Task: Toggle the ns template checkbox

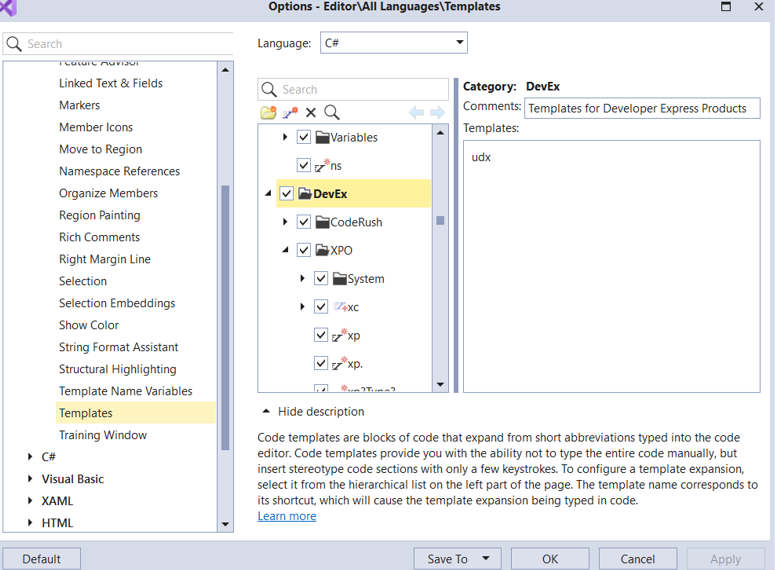Action: click(304, 165)
